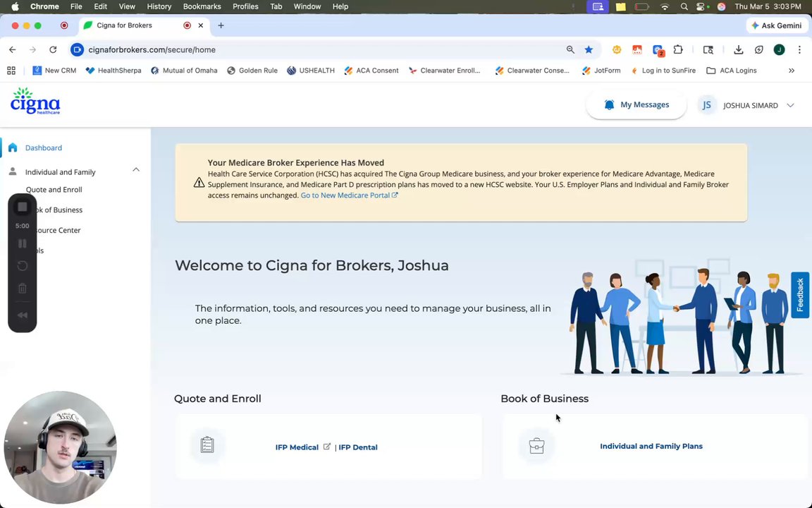
Task: Open Quote and Enroll sidebar item
Action: click(x=54, y=190)
